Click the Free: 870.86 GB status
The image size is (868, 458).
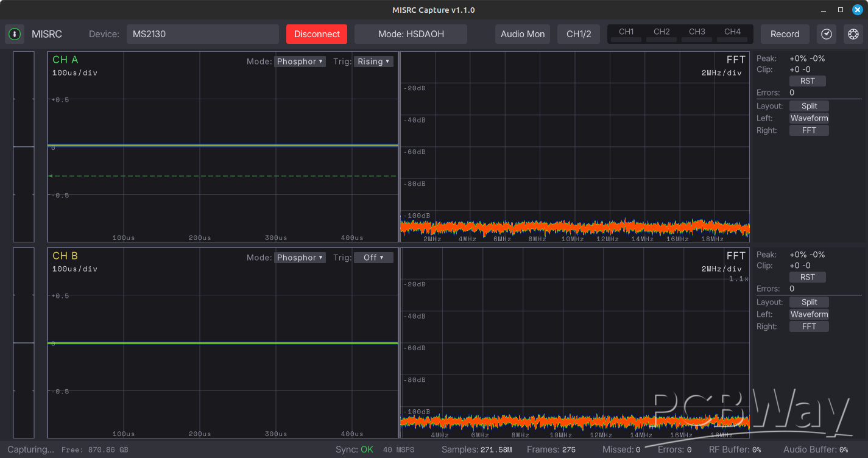[95, 450]
